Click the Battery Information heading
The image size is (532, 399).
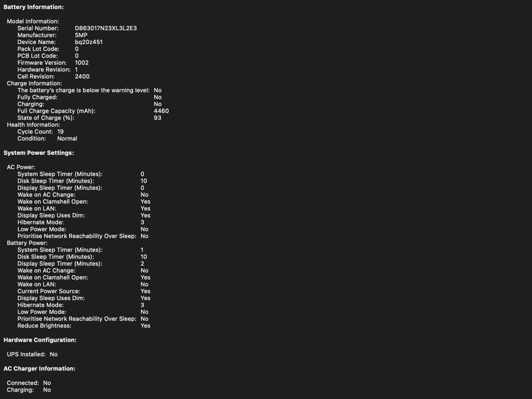coord(34,7)
